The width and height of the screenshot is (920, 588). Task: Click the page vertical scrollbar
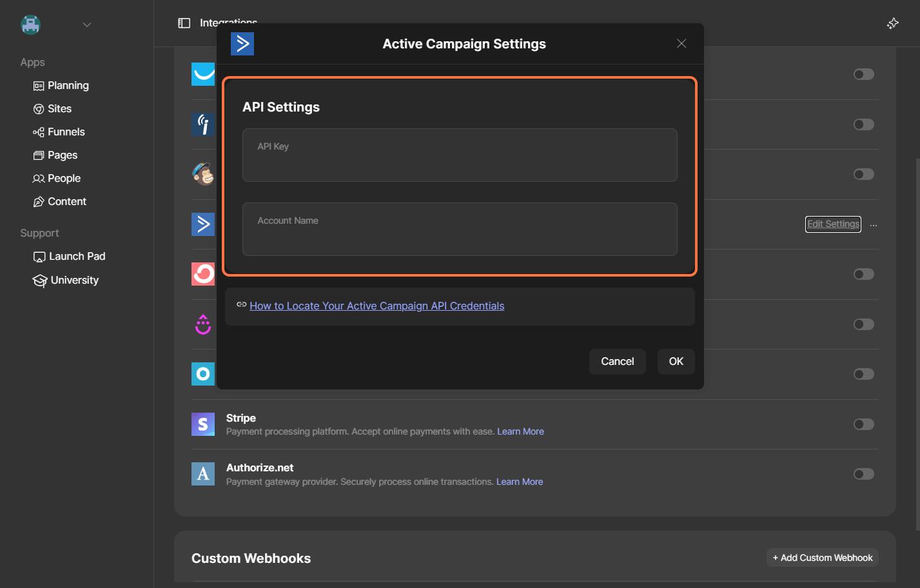917,344
